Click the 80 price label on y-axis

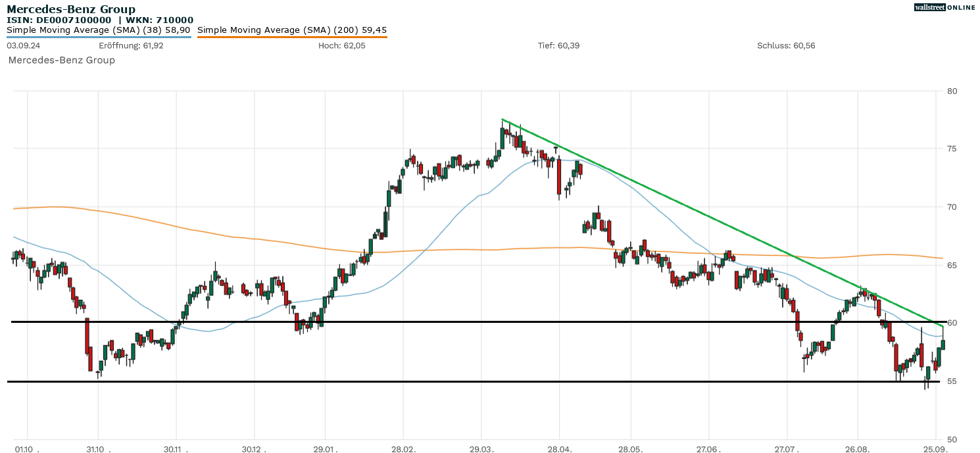[x=952, y=91]
